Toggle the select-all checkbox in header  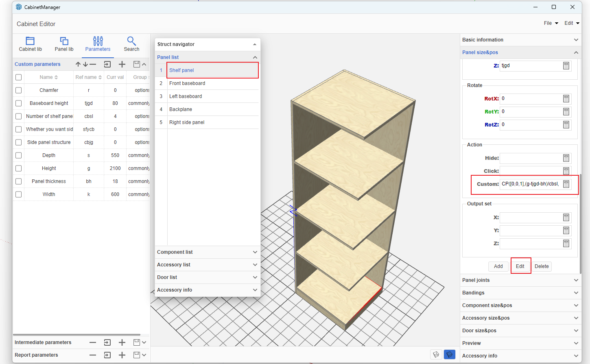pos(18,77)
